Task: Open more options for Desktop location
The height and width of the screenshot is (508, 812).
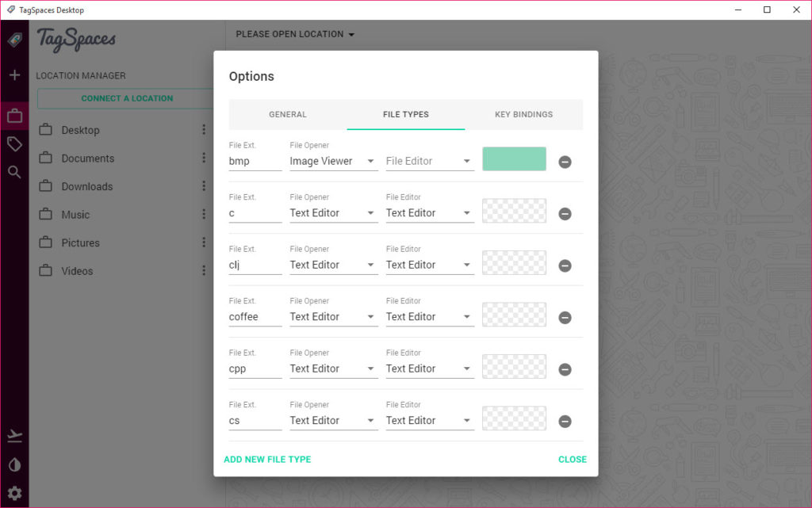Action: coord(204,130)
